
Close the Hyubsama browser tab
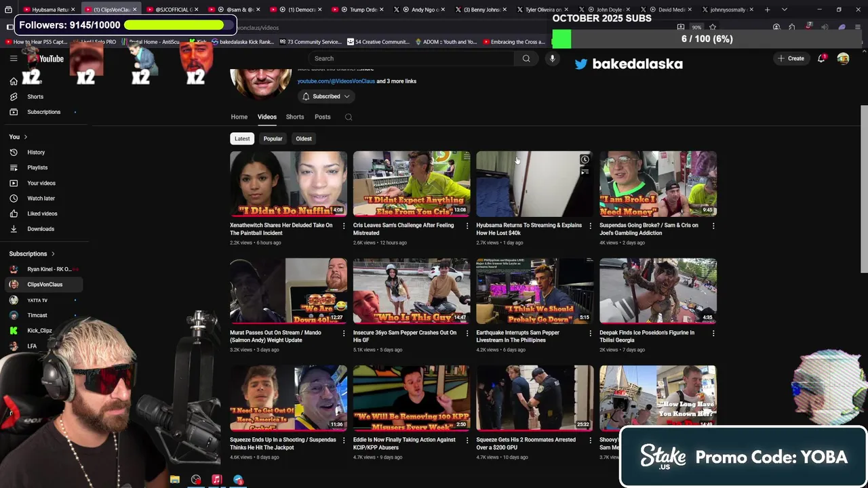coord(73,9)
